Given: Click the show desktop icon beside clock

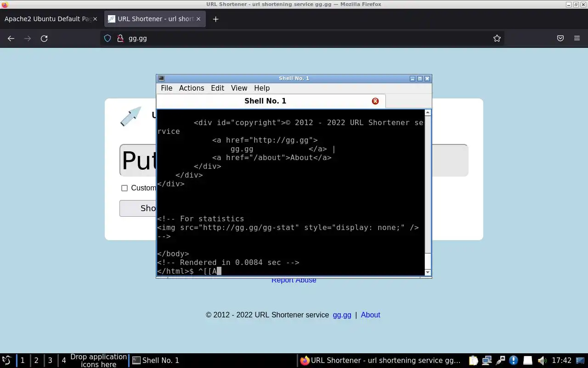Looking at the screenshot, I should pyautogui.click(x=581, y=361).
